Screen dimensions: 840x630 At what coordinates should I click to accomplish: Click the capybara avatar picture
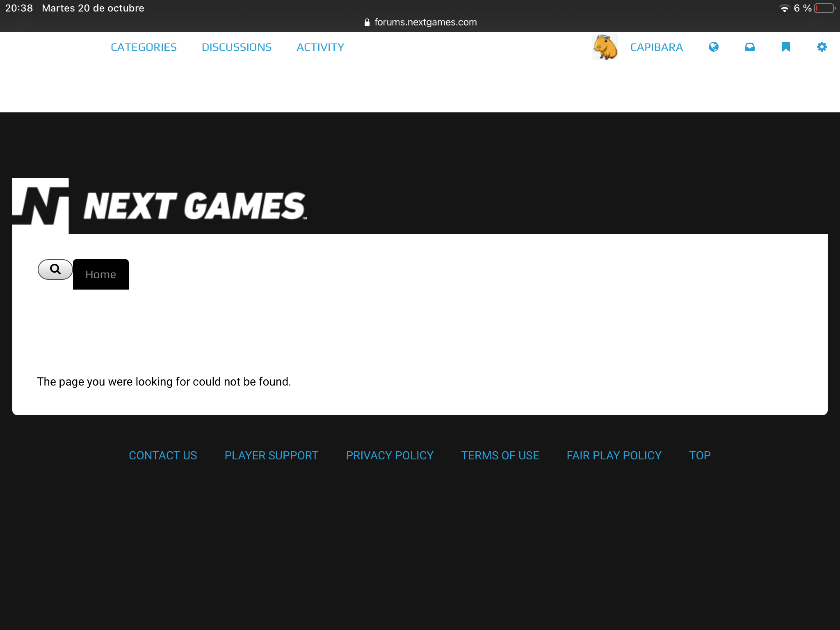click(605, 47)
